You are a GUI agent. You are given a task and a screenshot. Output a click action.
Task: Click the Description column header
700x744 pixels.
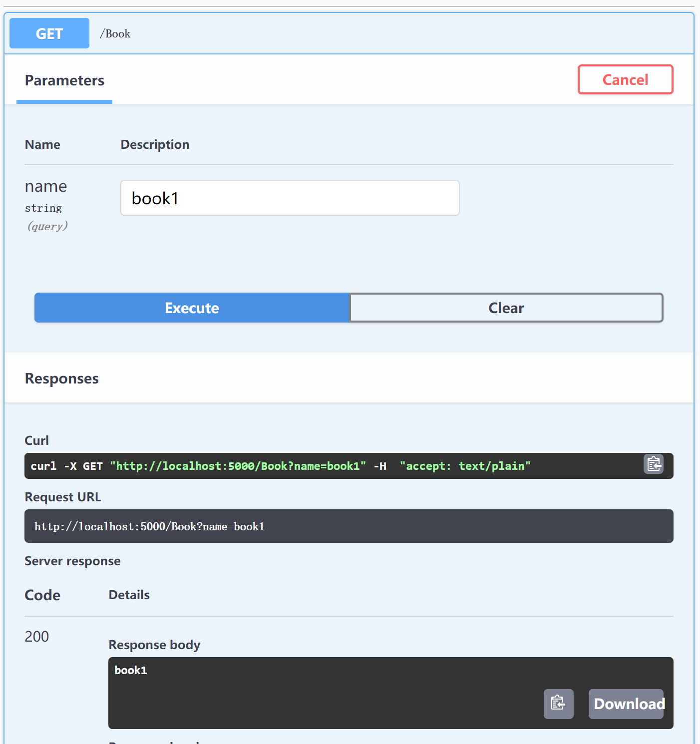tap(155, 144)
